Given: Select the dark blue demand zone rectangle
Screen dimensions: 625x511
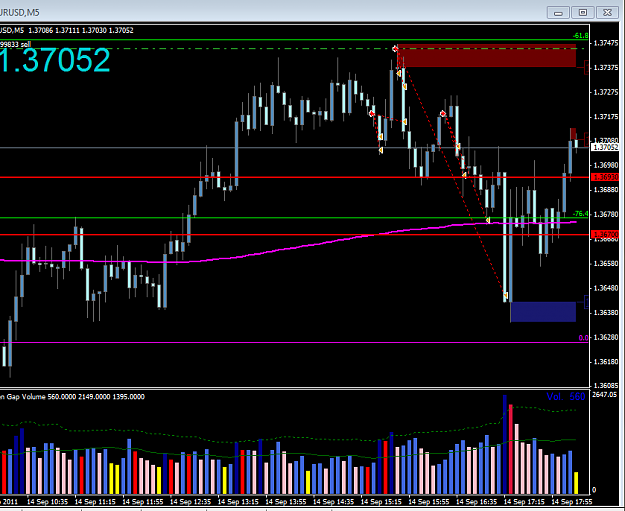Looking at the screenshot, I should [x=543, y=312].
